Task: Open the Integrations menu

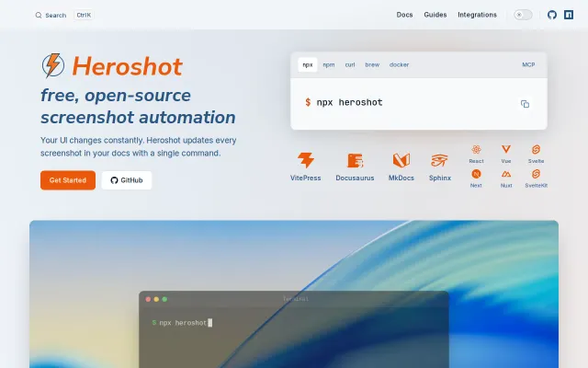Action: (477, 15)
